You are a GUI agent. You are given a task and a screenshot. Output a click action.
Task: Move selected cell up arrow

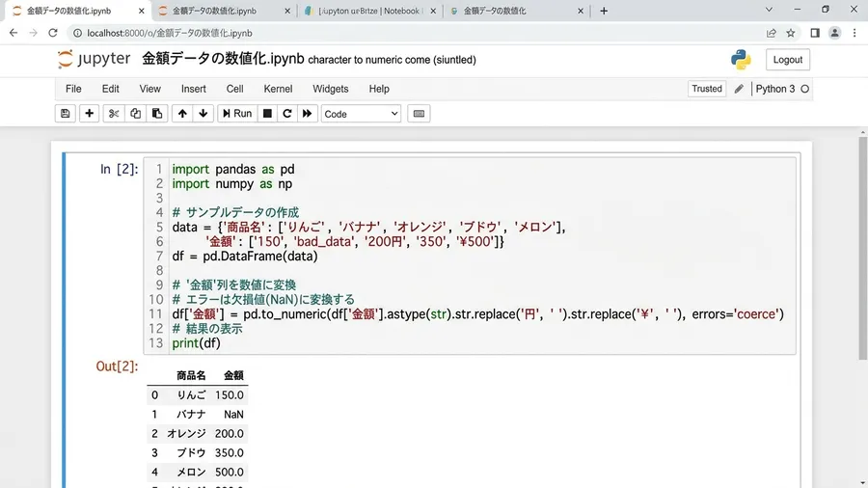click(x=182, y=114)
